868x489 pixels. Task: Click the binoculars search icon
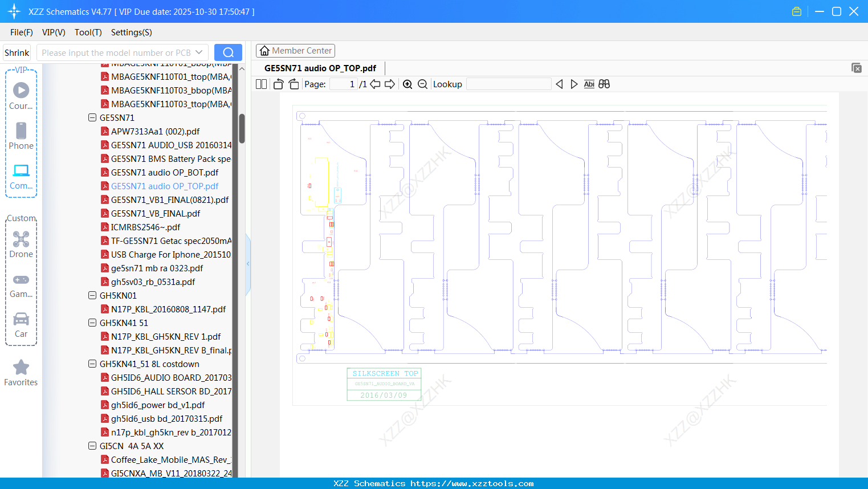[x=604, y=84]
